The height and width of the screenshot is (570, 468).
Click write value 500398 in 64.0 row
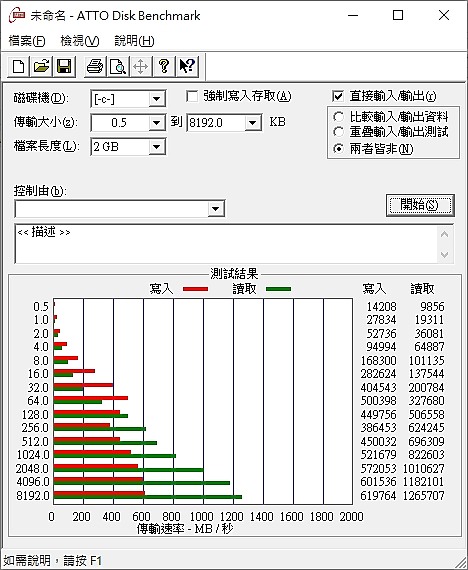click(x=378, y=401)
